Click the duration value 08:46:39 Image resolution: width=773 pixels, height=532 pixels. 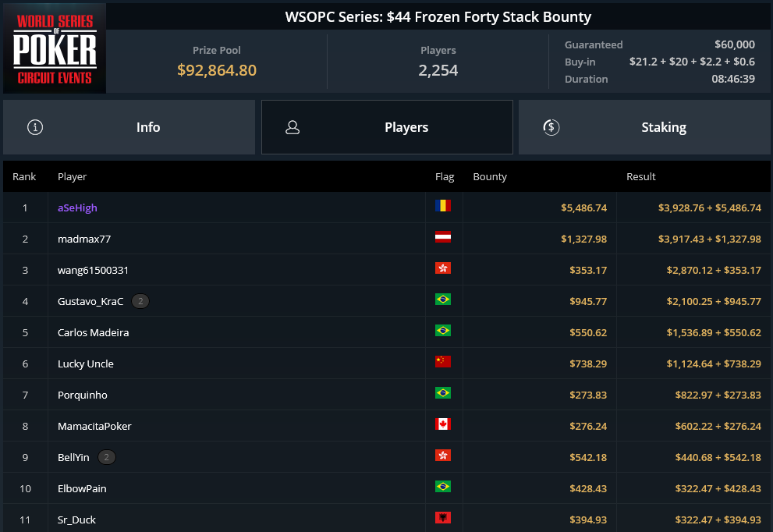click(x=733, y=79)
